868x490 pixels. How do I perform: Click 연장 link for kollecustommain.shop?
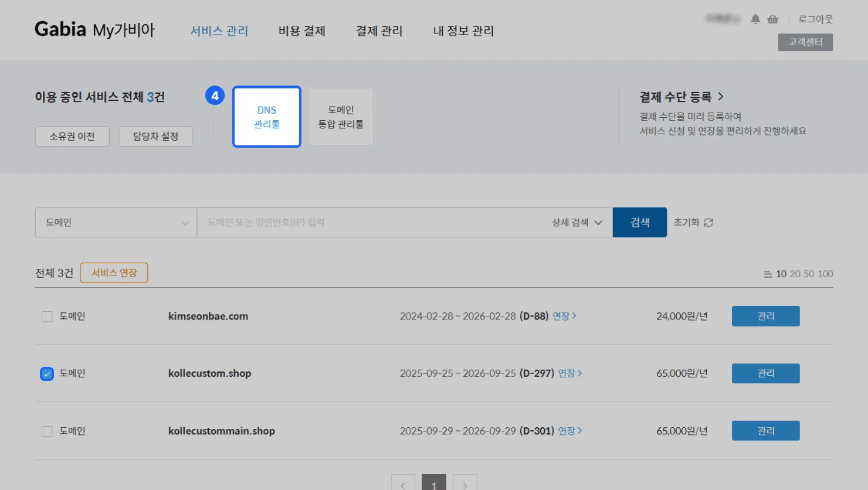tap(570, 431)
